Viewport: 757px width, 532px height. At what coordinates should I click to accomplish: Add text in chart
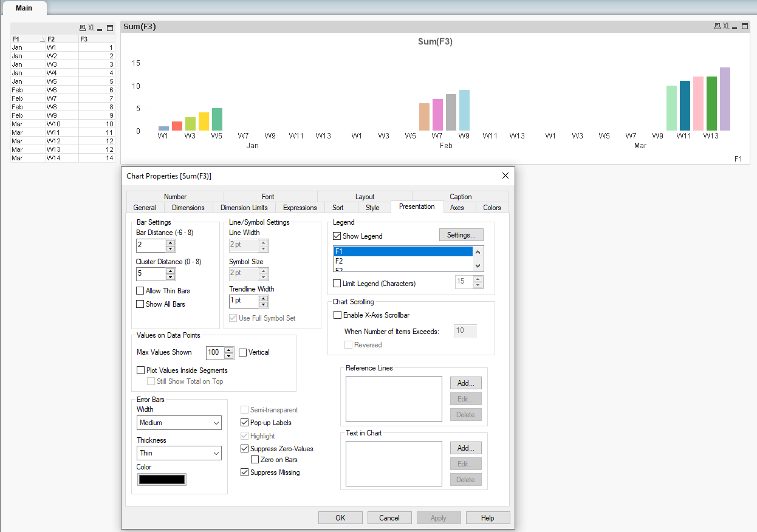(466, 448)
